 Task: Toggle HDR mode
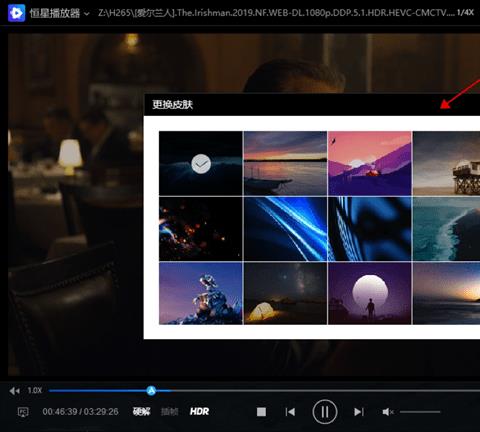click(199, 412)
